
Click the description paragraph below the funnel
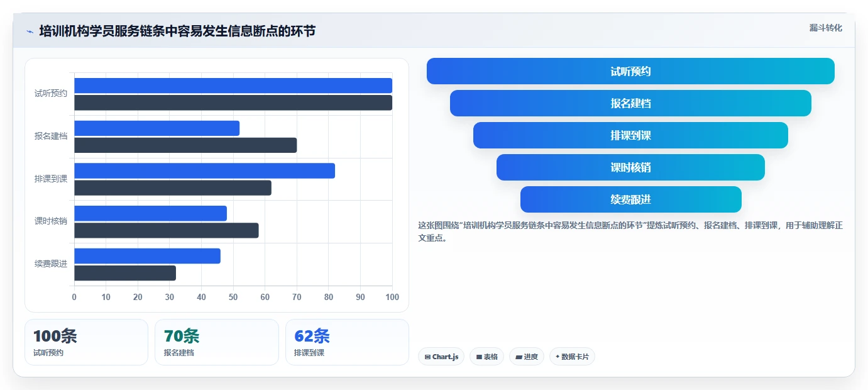point(630,231)
